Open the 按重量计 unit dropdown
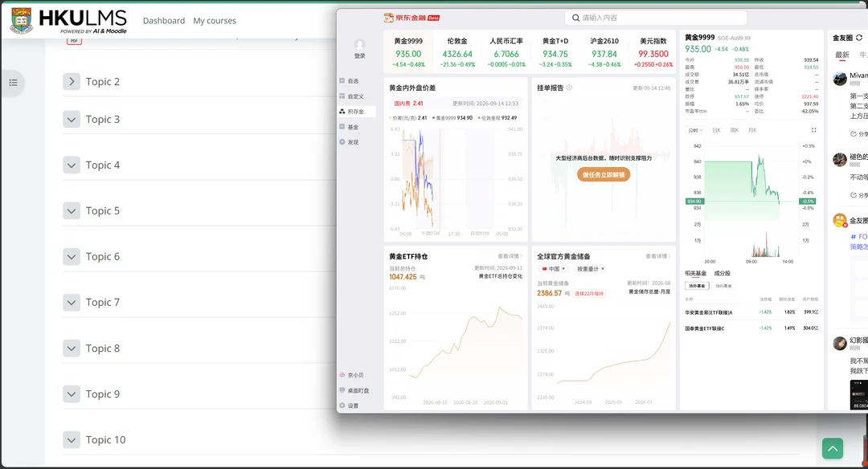 591,269
